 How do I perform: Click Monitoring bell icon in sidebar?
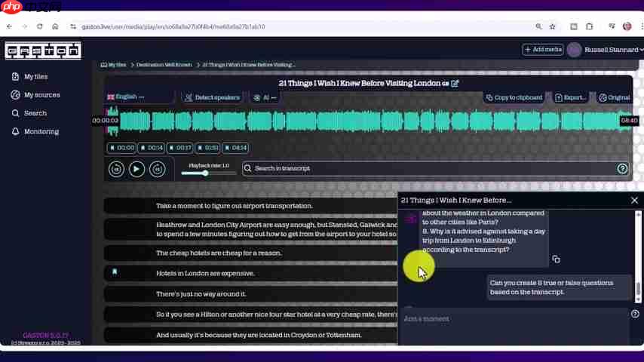15,131
